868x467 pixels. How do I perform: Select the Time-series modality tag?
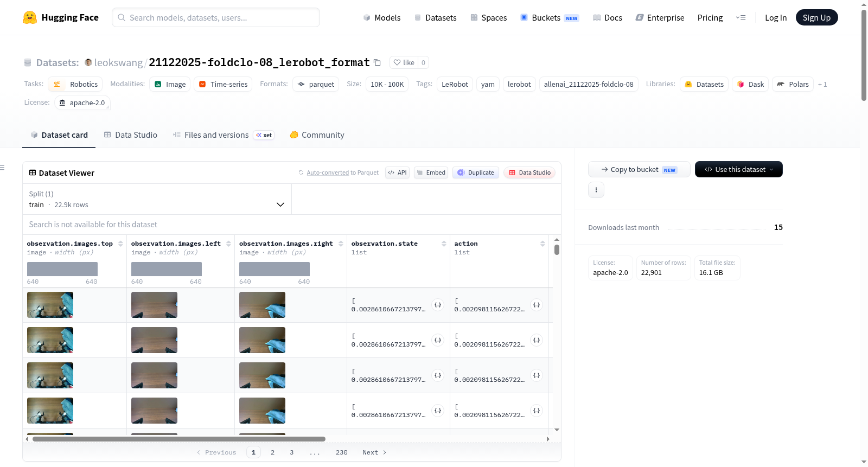tap(223, 84)
